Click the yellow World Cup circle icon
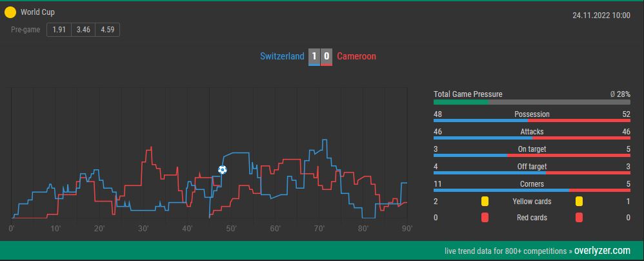This screenshot has width=644, height=261. (10, 12)
